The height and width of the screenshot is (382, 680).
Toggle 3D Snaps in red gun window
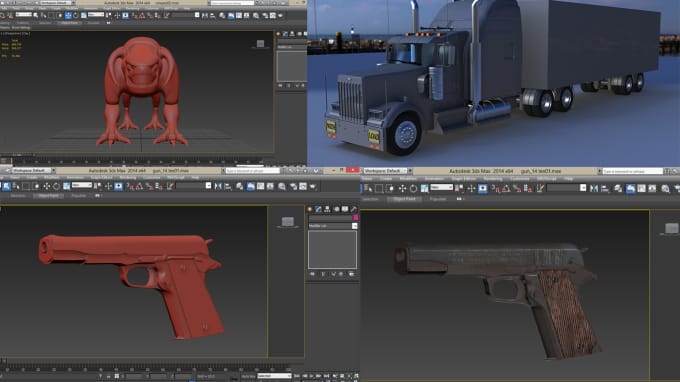pyautogui.click(x=130, y=186)
